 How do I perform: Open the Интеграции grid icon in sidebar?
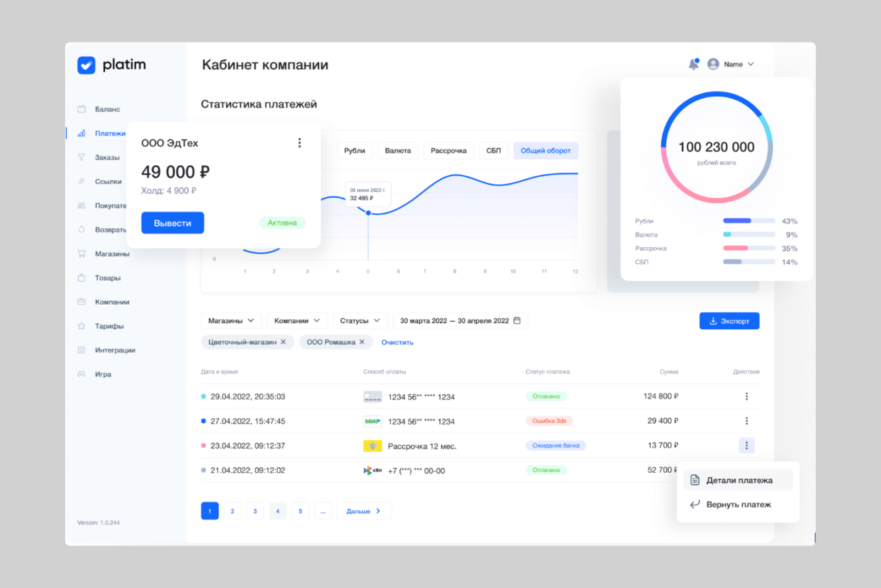(x=81, y=350)
